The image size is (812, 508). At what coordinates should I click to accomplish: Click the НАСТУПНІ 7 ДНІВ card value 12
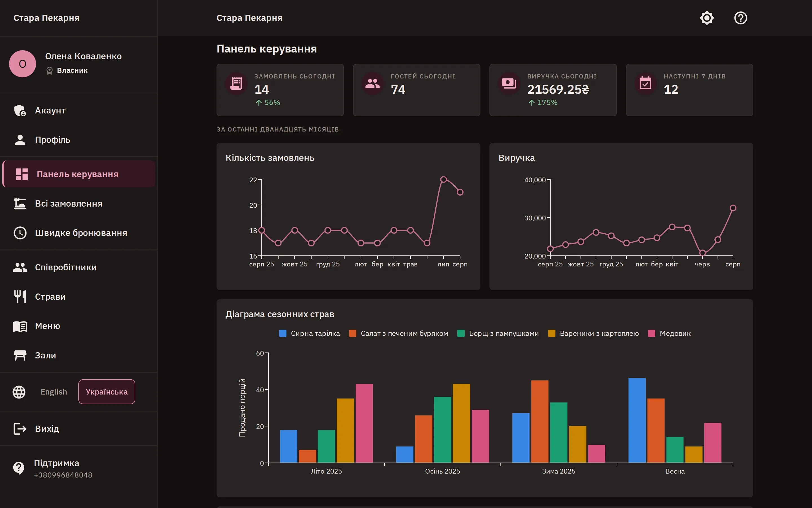tap(671, 89)
